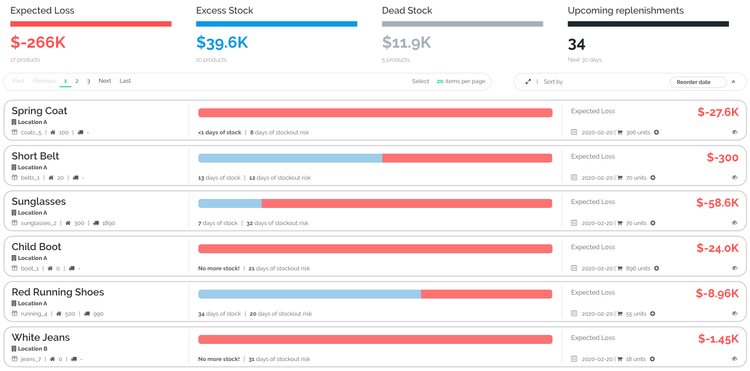The width and height of the screenshot is (750, 371).
Task: Hide White Jeans using its eye icon
Action: 735,359
